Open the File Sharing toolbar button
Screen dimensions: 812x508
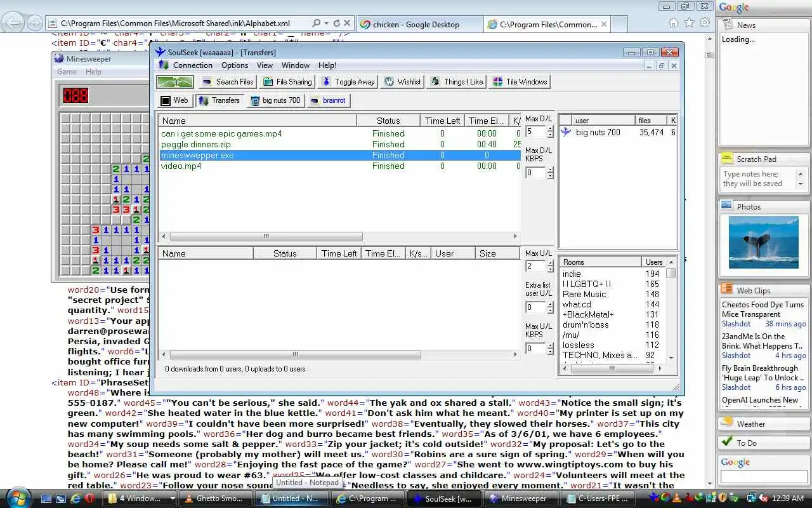[x=287, y=82]
